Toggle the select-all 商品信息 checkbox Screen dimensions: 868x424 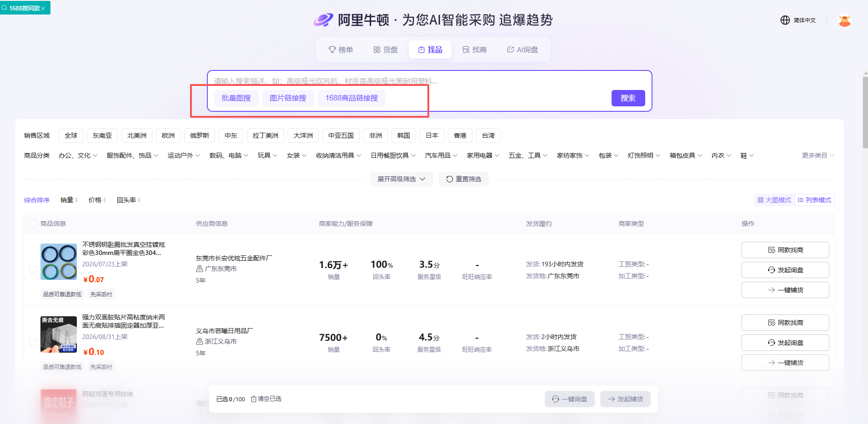tap(33, 224)
